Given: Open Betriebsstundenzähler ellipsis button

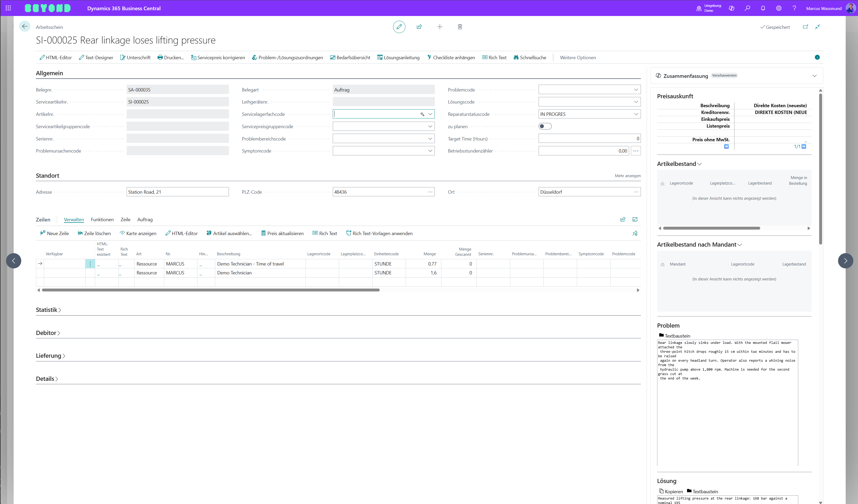Looking at the screenshot, I should pyautogui.click(x=636, y=151).
